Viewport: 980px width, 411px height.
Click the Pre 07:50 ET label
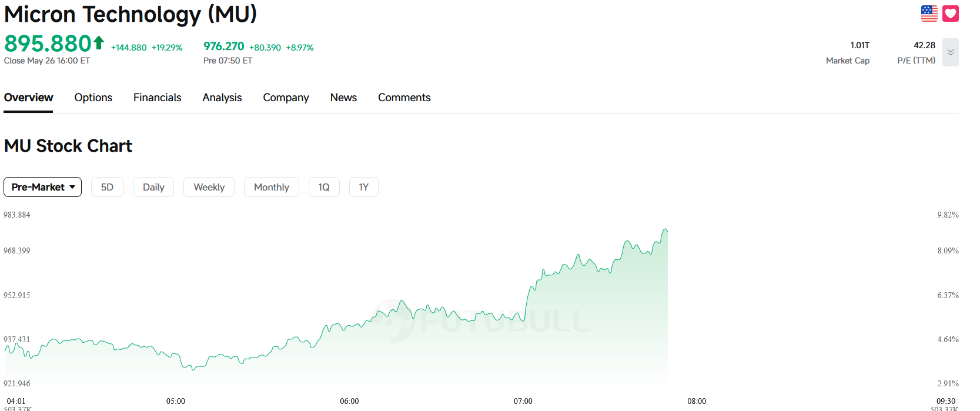[228, 61]
